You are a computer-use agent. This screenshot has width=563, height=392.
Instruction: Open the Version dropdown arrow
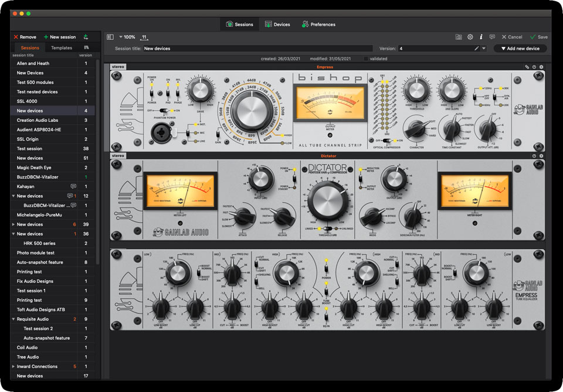point(484,49)
